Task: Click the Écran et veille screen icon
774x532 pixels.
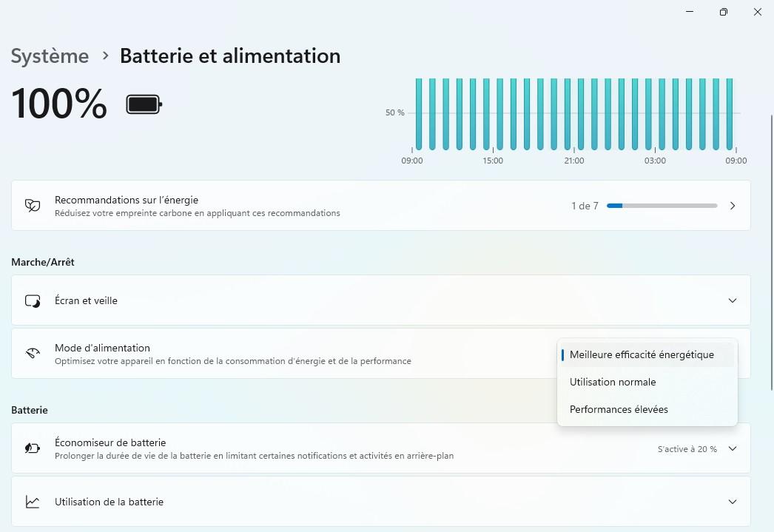Action: [x=33, y=300]
